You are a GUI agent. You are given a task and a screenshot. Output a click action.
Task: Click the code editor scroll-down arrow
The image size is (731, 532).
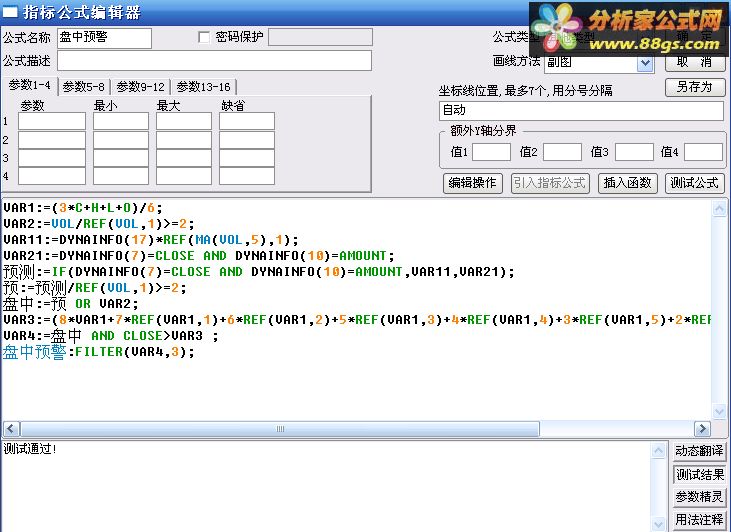tap(719, 411)
